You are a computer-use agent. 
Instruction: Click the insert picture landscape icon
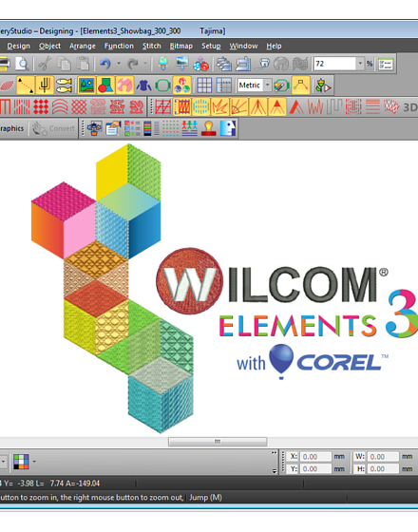(x=182, y=64)
